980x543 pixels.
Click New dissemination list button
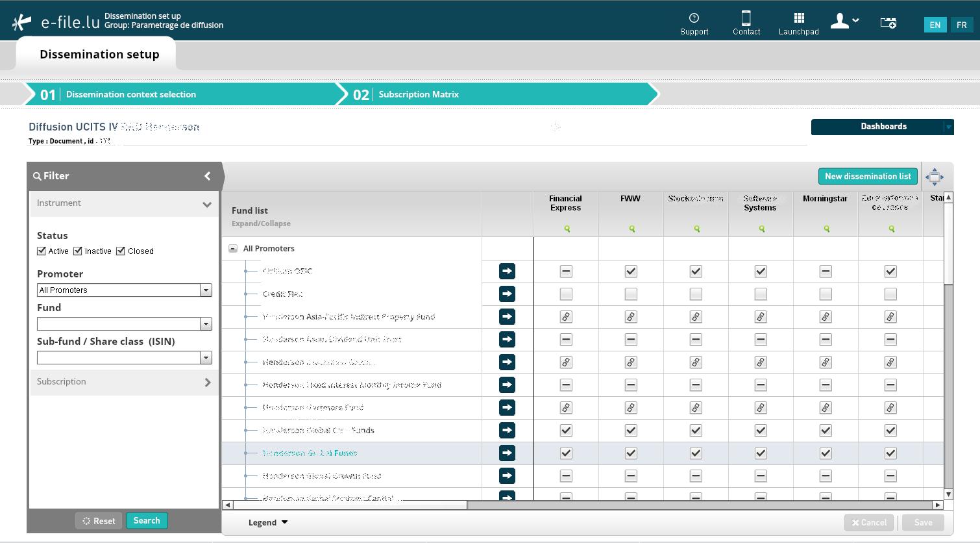click(x=868, y=176)
